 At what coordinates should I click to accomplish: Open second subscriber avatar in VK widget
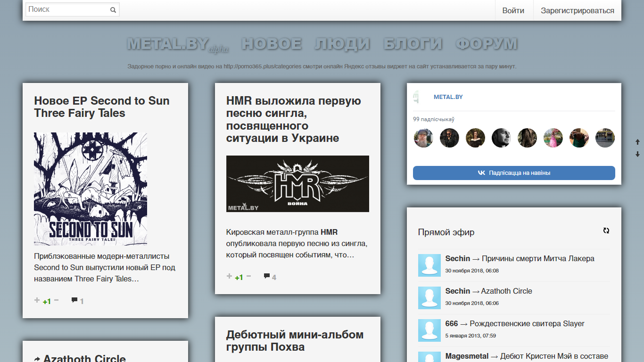coord(449,138)
